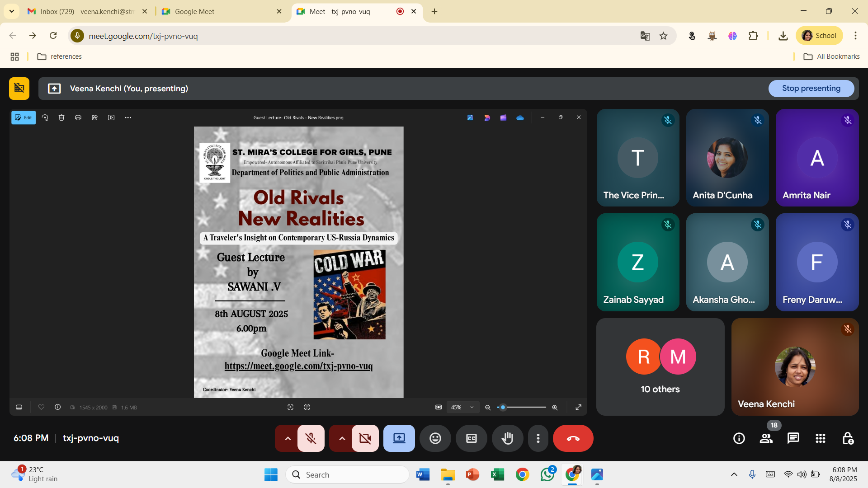
Task: Open the in-call chat messages icon
Action: click(793, 438)
